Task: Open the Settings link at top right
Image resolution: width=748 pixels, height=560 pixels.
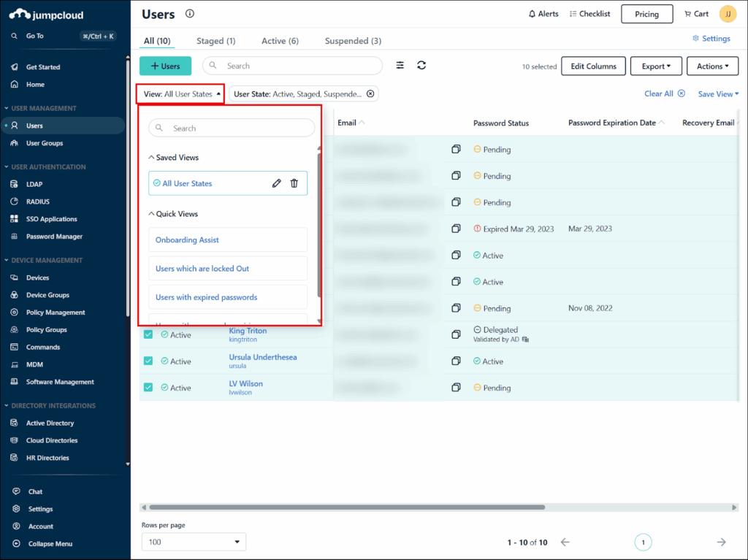Action: pyautogui.click(x=711, y=39)
